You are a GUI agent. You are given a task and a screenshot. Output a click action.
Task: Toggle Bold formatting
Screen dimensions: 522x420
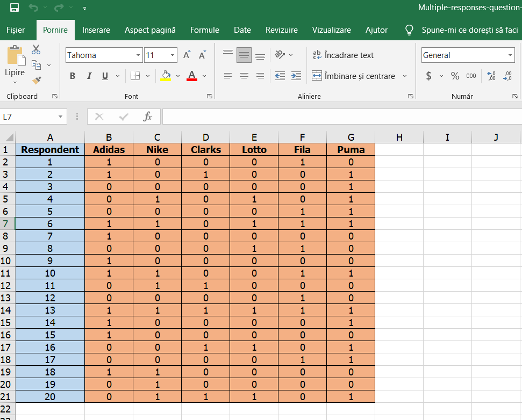(x=73, y=76)
